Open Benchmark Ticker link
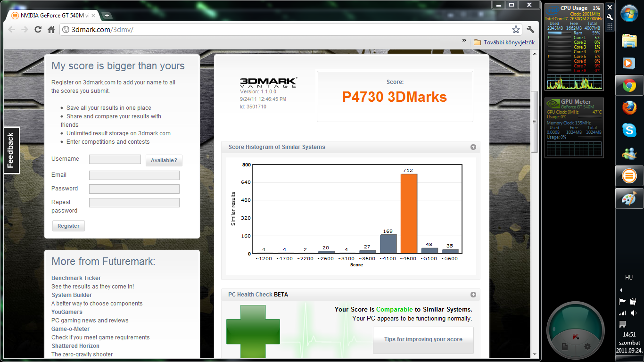Screen dimensions: 644x362 pos(76,278)
